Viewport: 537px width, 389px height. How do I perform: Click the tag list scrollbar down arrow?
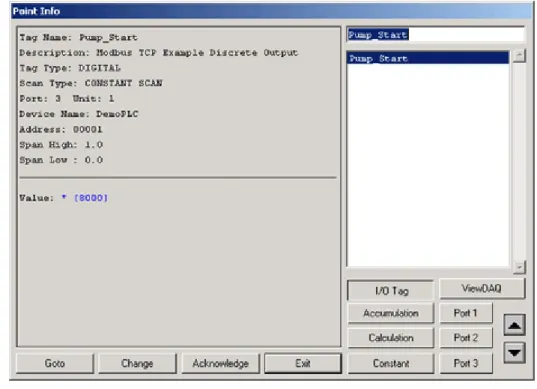(519, 267)
